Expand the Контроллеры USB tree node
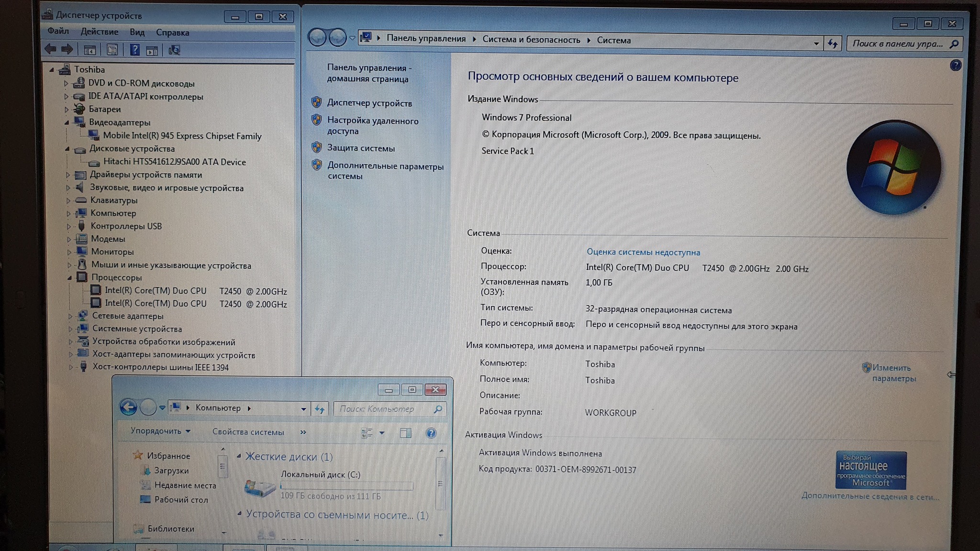 tap(68, 226)
